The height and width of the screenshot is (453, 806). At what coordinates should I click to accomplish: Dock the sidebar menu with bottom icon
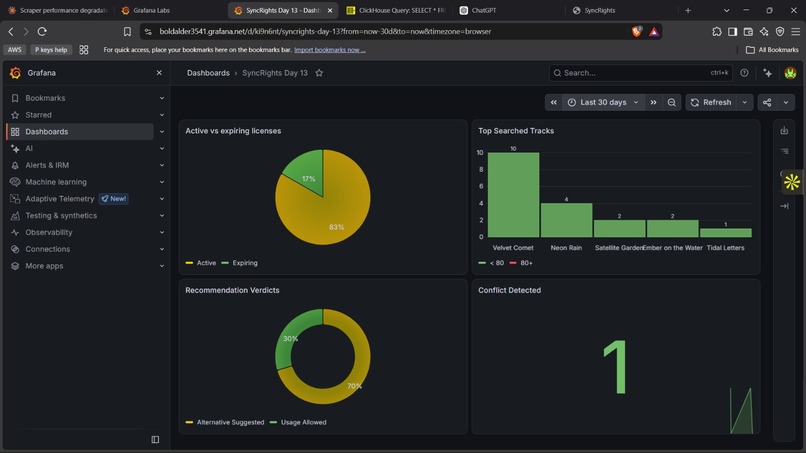coord(155,440)
